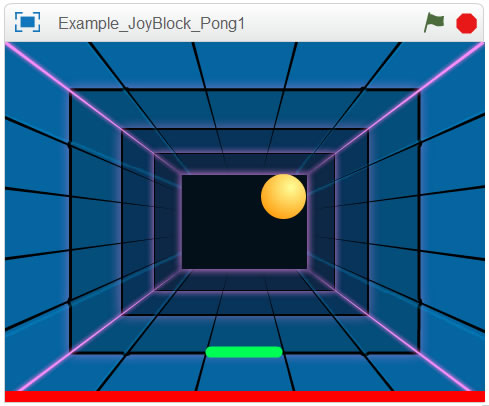The image size is (489, 406).
Task: Switch the stage to presentation mode
Action: pos(27,22)
